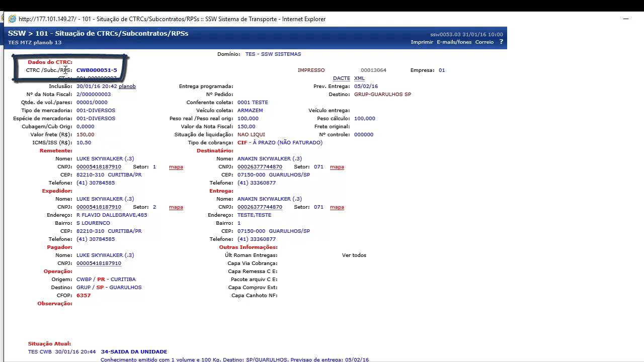644x362 pixels.
Task: Click Entrega address TESTE,TESTE
Action: coord(254,215)
